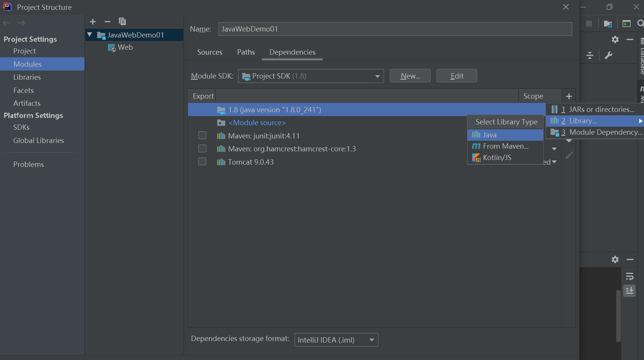Hide lower IDE panel with minus icon

pos(630,259)
